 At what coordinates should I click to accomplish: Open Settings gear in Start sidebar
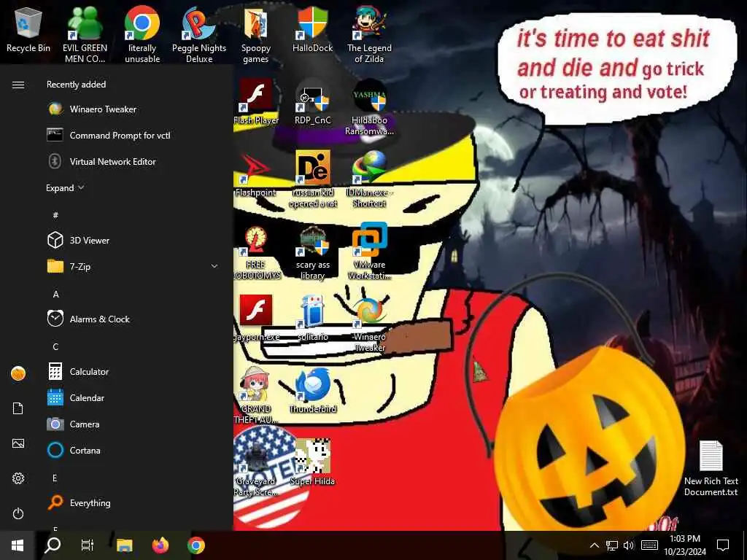[x=18, y=478]
